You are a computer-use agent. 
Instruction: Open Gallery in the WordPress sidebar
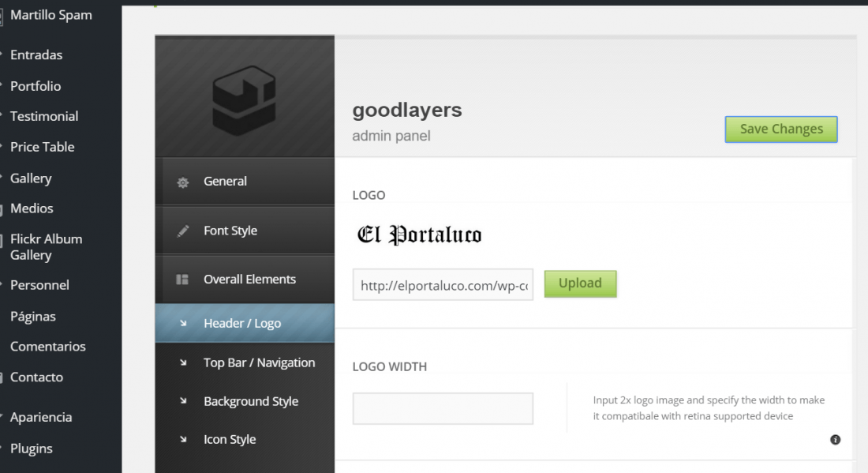coord(31,178)
